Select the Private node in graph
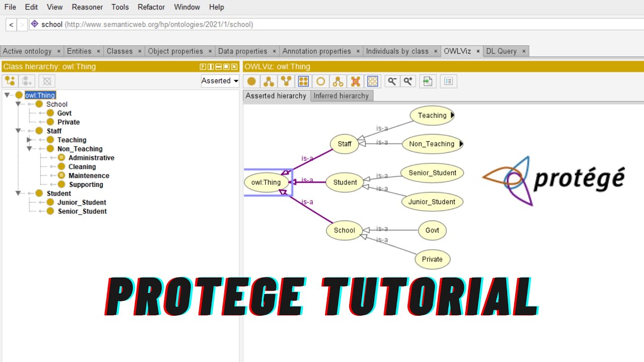Viewport: 644px width, 362px height. coord(432,259)
